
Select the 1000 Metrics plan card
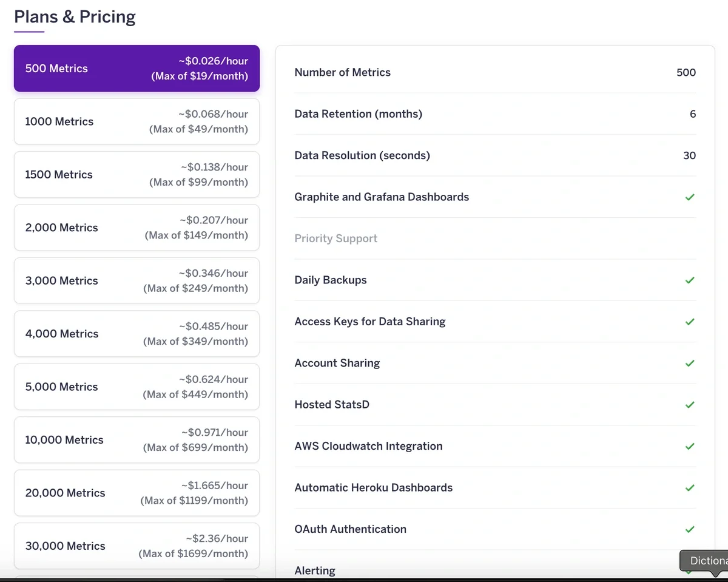point(136,121)
